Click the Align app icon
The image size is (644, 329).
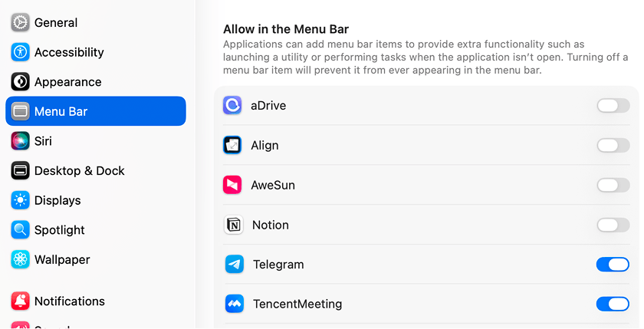click(x=232, y=145)
